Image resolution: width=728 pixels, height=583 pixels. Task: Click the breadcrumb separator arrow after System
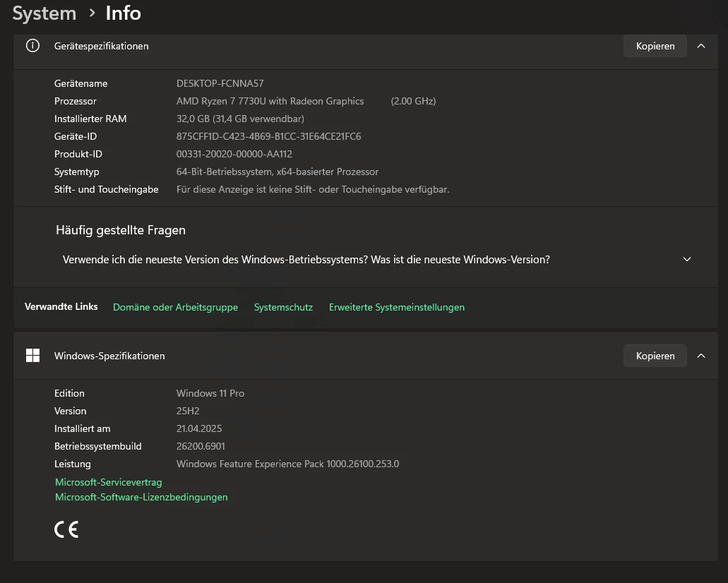coord(92,13)
